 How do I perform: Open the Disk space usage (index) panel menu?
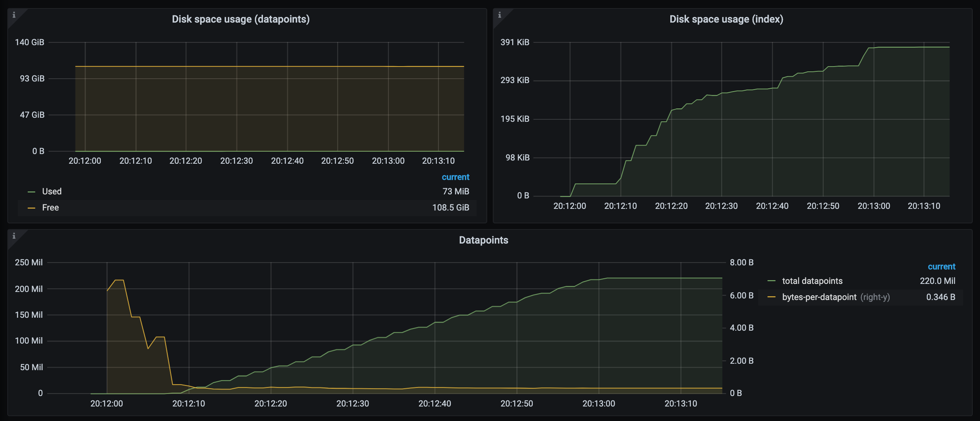point(726,19)
